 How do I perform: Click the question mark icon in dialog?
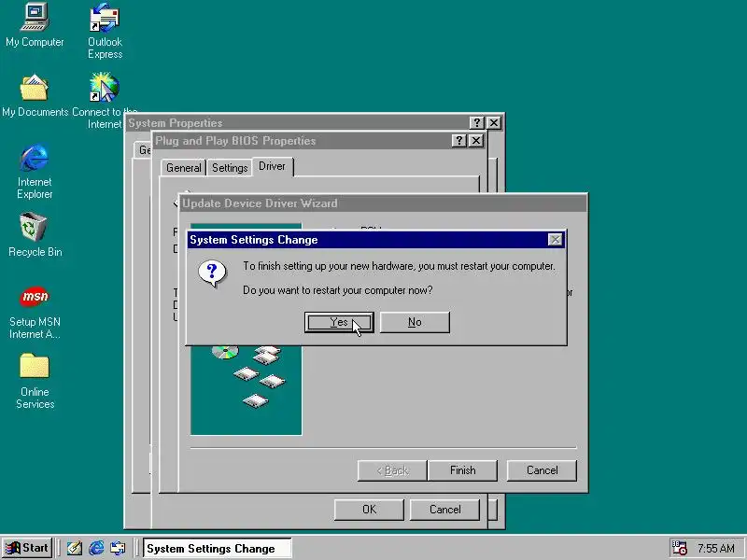click(213, 273)
